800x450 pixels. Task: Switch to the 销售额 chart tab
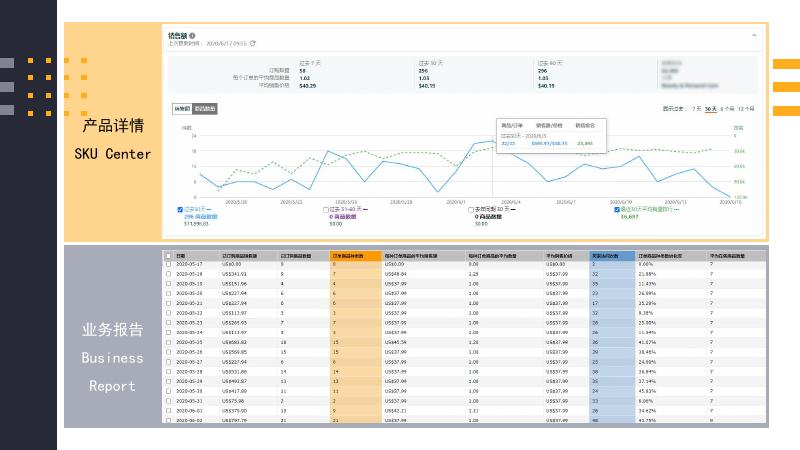182,108
